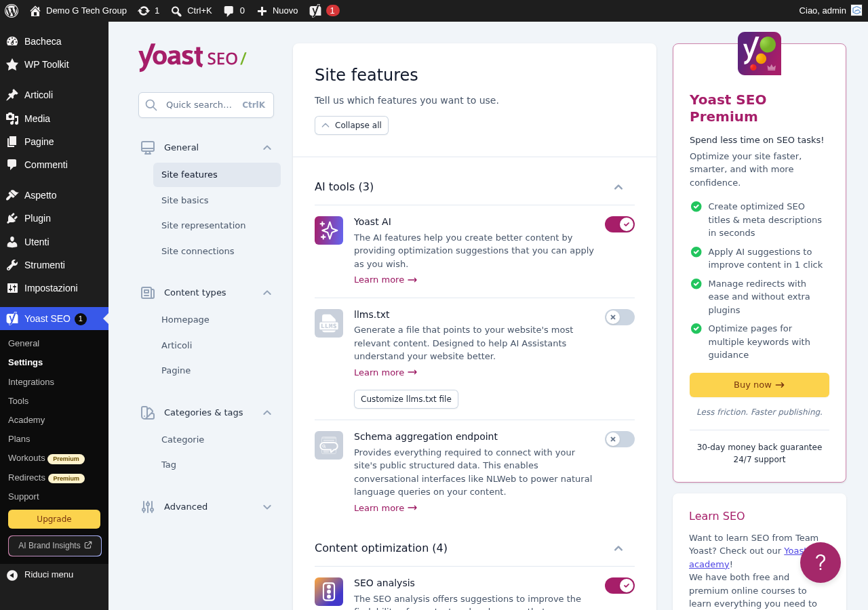
Task: Open Yoast Integrations submenu
Action: click(31, 382)
